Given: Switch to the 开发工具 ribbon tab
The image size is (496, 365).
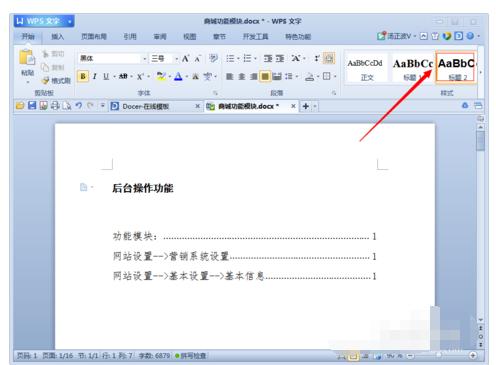Looking at the screenshot, I should click(x=255, y=36).
